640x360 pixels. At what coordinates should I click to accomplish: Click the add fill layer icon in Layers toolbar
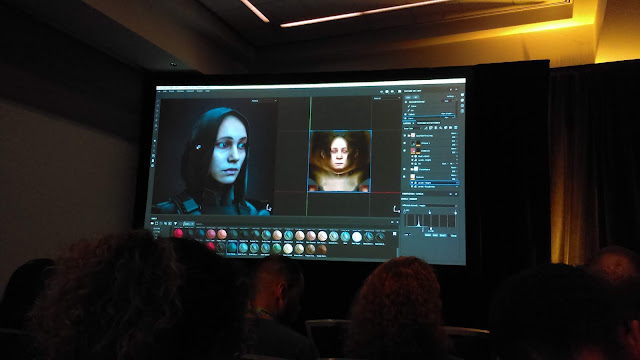tap(440, 128)
